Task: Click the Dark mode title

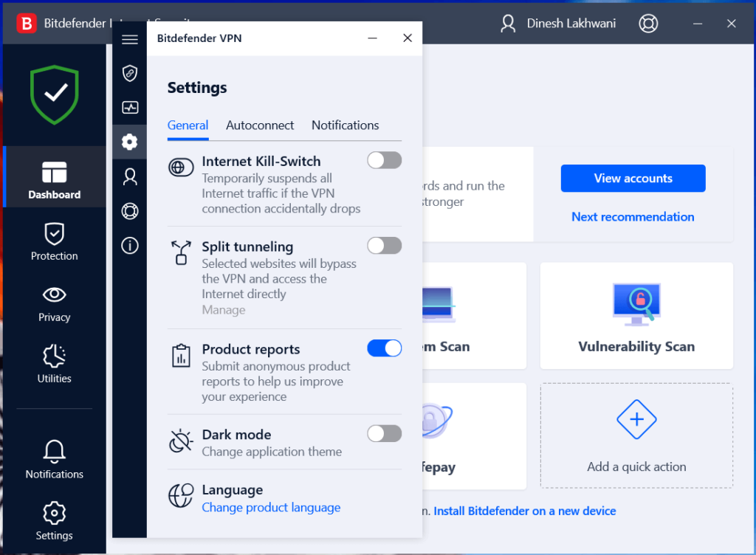Action: (236, 435)
